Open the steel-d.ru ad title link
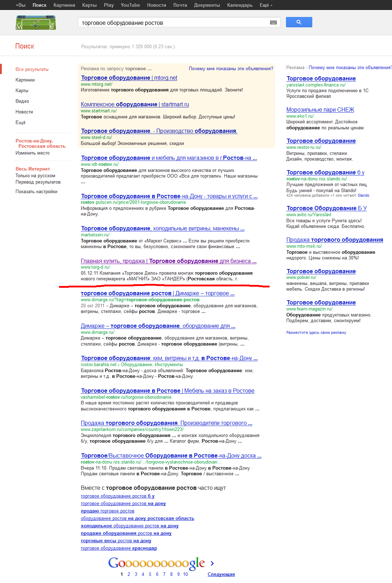 point(159,131)
